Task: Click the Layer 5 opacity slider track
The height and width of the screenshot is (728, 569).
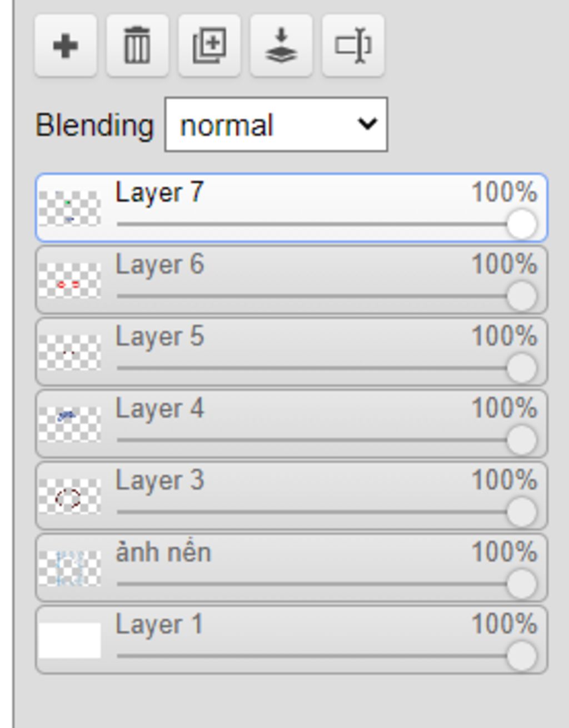Action: tap(311, 368)
